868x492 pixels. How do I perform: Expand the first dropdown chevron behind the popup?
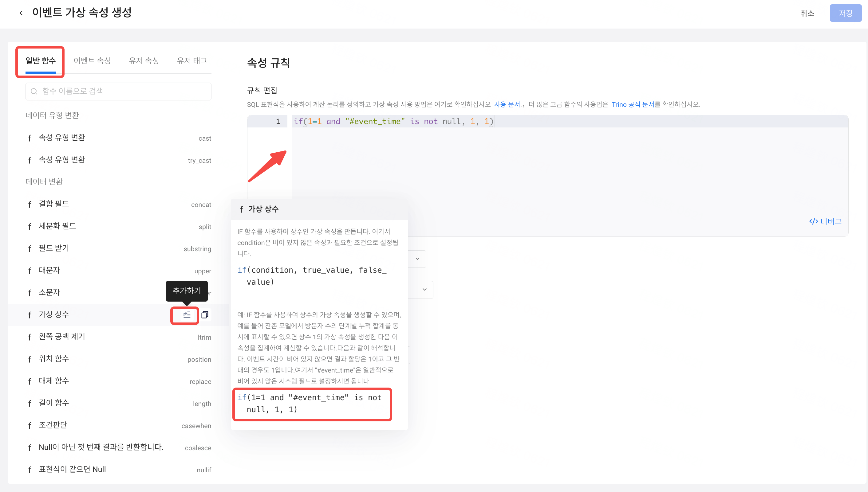[x=418, y=259]
